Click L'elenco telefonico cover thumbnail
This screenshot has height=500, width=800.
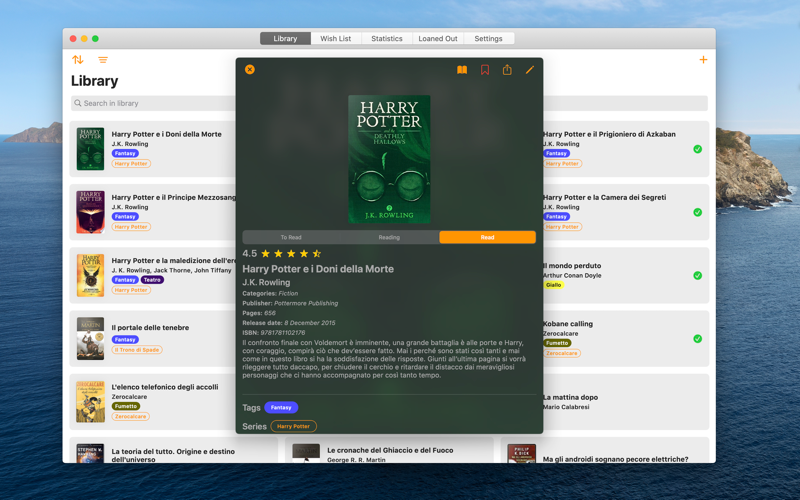coord(90,402)
